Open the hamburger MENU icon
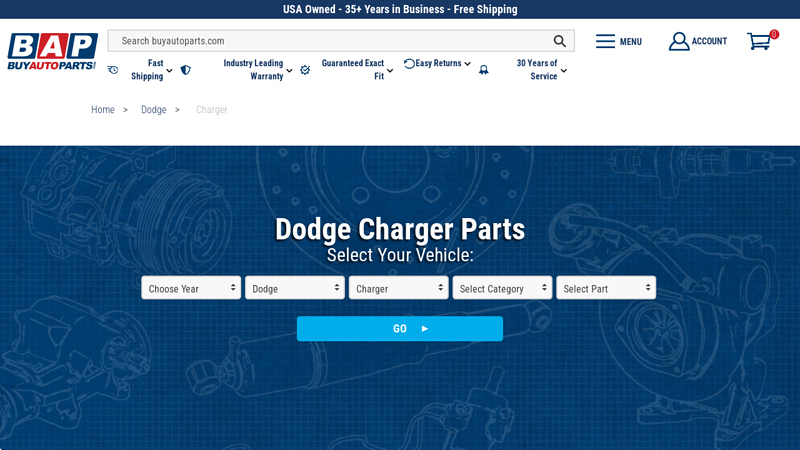The image size is (800, 450). pyautogui.click(x=605, y=41)
